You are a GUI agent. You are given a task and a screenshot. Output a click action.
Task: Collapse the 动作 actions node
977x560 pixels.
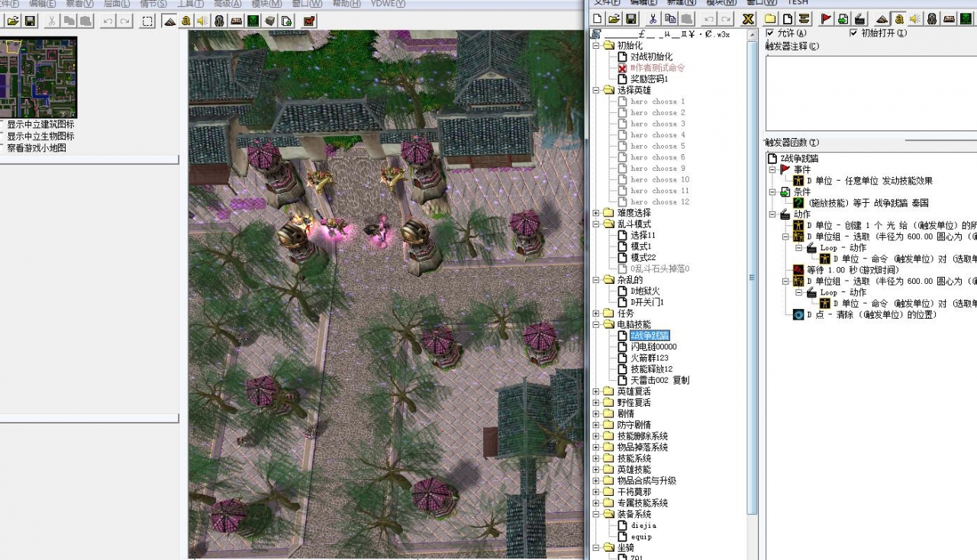tap(772, 214)
